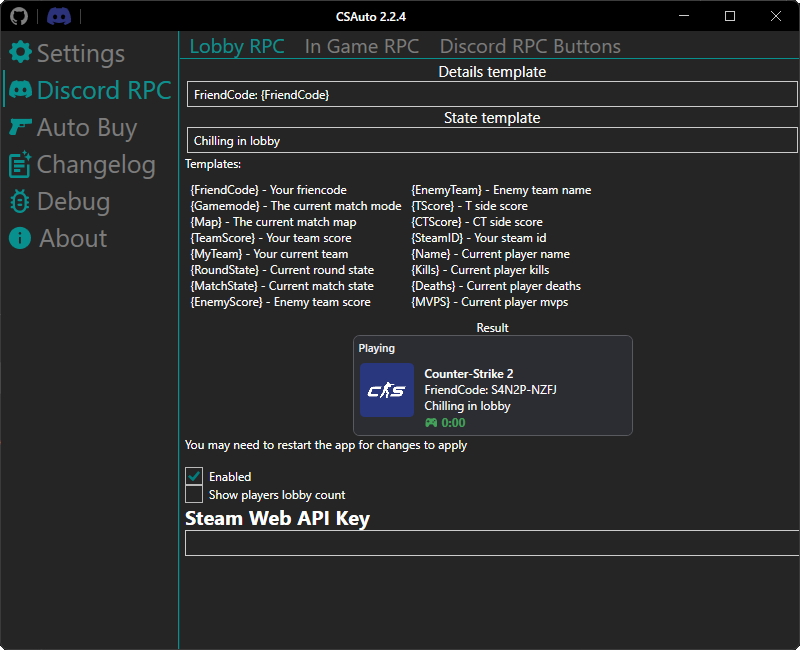
Task: Click the restart the app notice text
Action: click(x=326, y=445)
